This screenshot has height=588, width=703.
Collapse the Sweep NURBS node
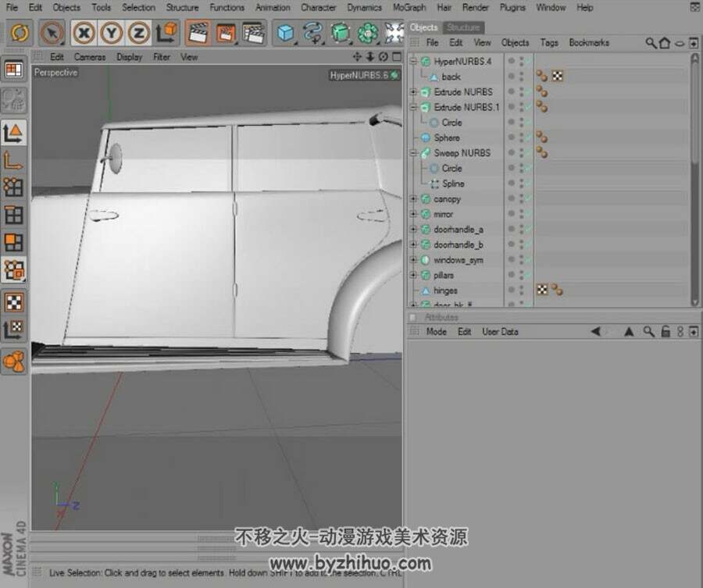(413, 153)
